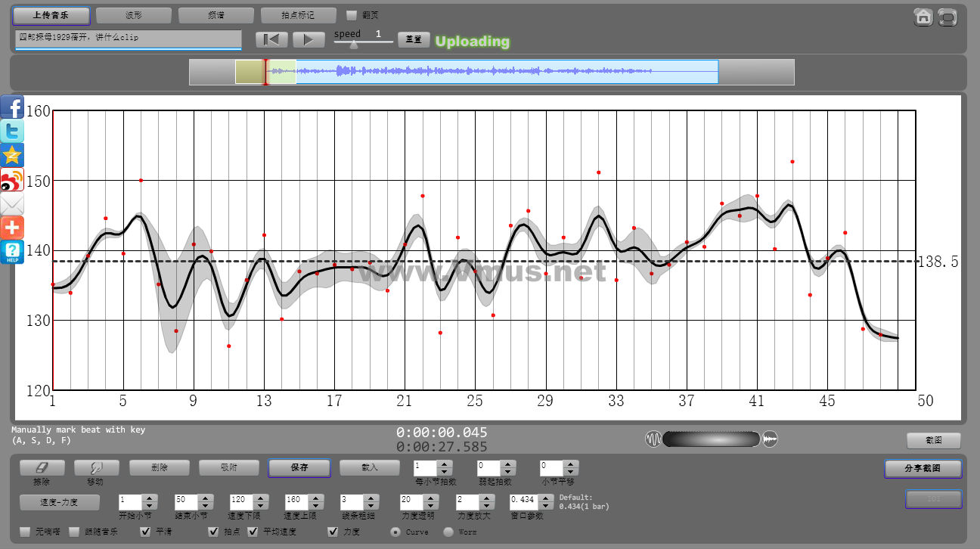Select the eraser tool (擦除)
This screenshot has width=980, height=549.
pos(42,468)
